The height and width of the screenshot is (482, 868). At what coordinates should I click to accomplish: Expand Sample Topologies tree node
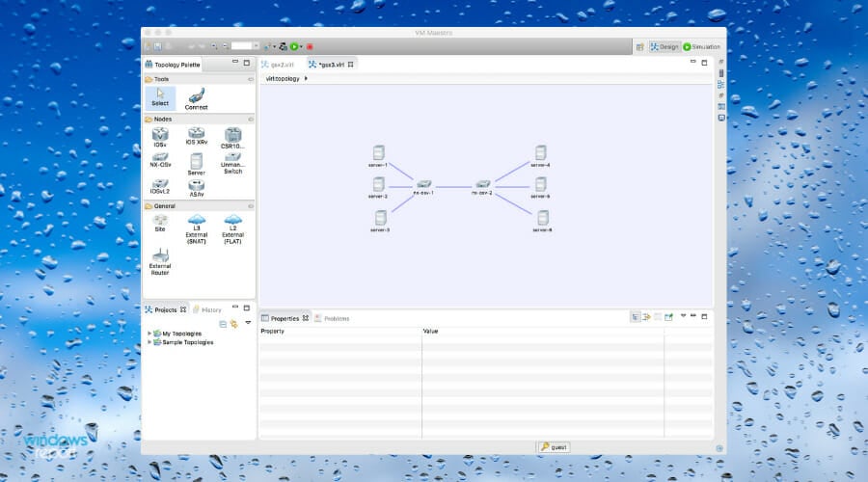point(149,342)
